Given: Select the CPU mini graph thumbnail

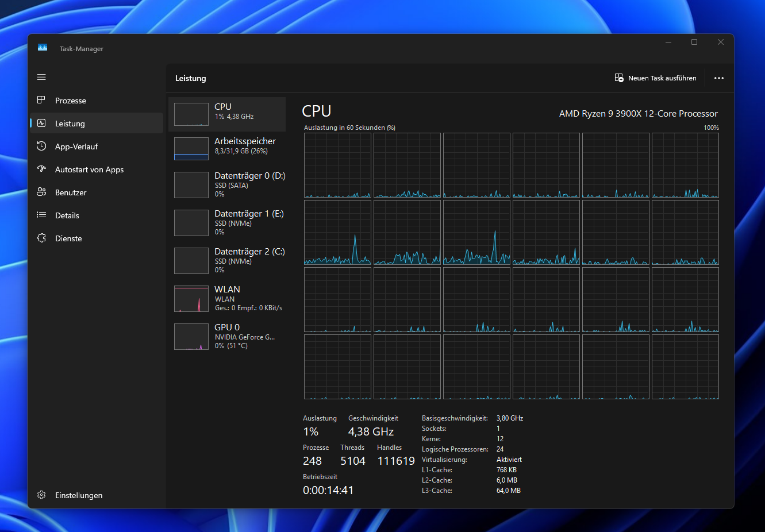Looking at the screenshot, I should pyautogui.click(x=191, y=114).
